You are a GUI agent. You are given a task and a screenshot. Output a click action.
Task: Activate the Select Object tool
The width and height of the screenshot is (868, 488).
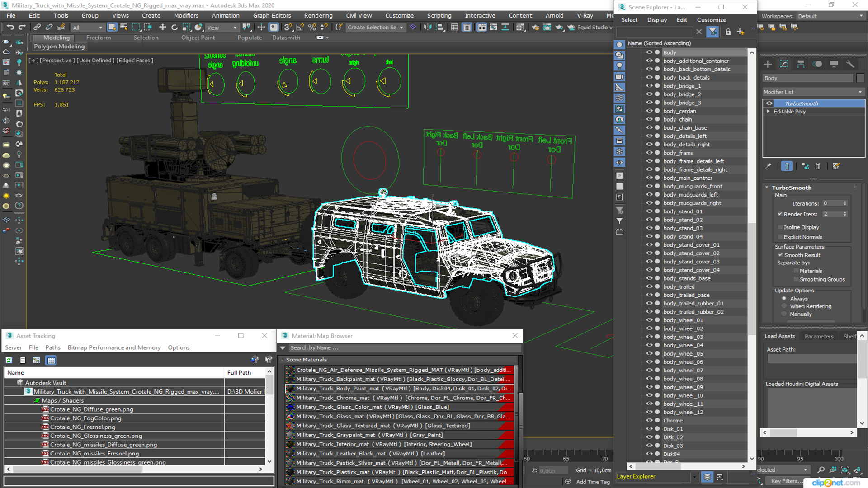[x=112, y=28]
